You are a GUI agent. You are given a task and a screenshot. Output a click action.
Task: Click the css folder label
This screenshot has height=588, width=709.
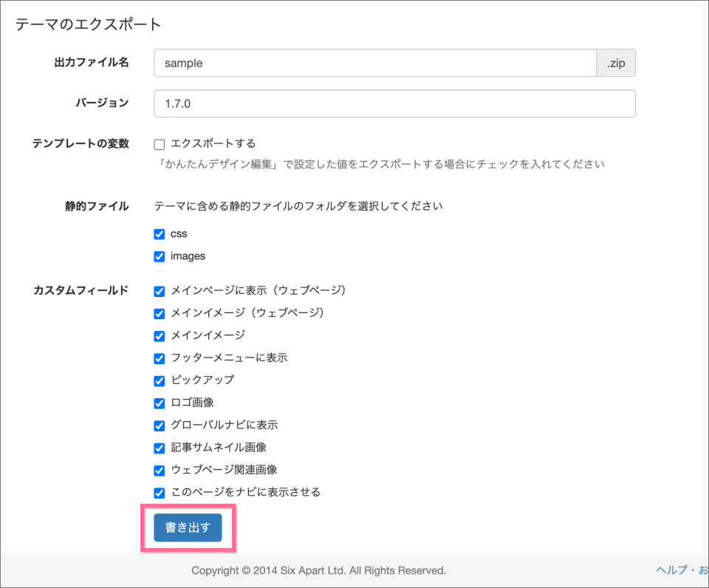[179, 234]
